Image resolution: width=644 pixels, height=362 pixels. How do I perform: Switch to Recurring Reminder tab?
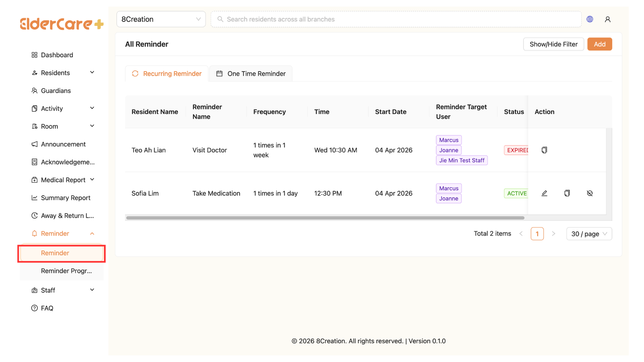167,73
